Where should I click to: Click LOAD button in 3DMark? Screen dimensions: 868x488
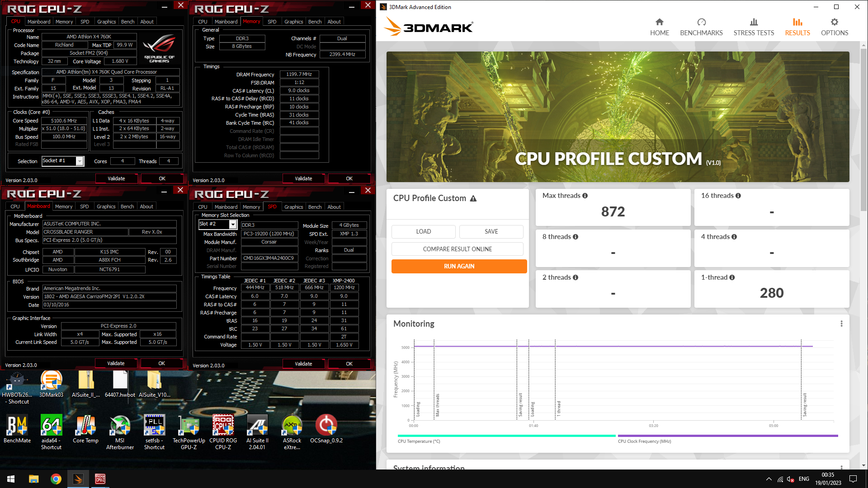click(x=424, y=231)
